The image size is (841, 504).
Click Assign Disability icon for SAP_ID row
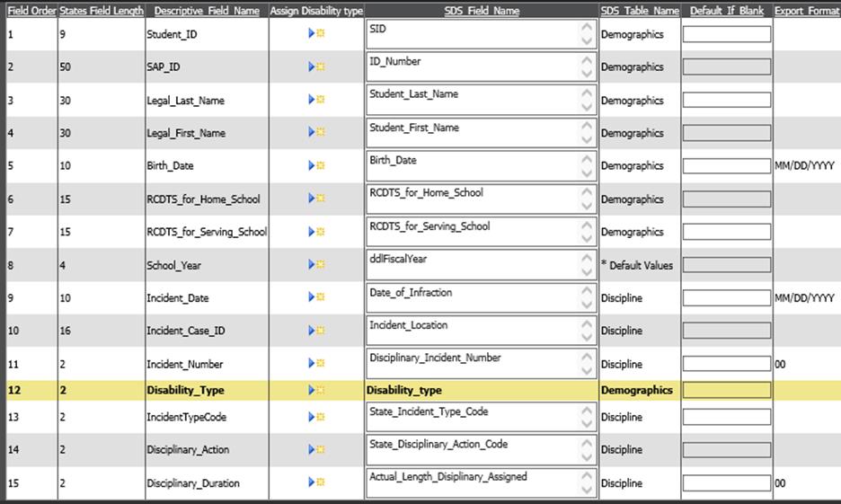coord(316,66)
